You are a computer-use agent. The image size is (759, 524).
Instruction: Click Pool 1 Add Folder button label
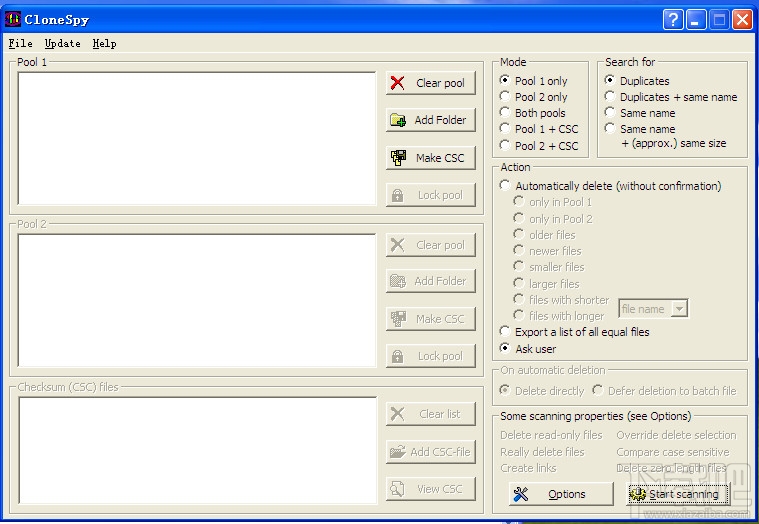tap(440, 120)
